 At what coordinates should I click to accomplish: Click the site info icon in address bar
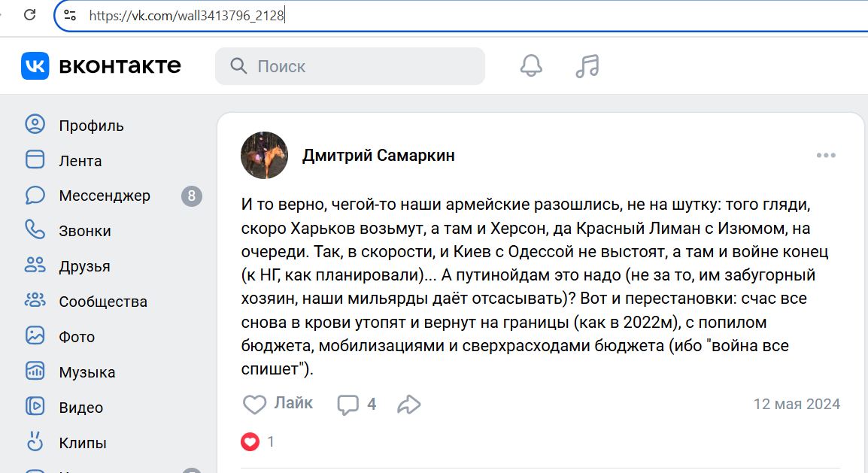(x=70, y=15)
